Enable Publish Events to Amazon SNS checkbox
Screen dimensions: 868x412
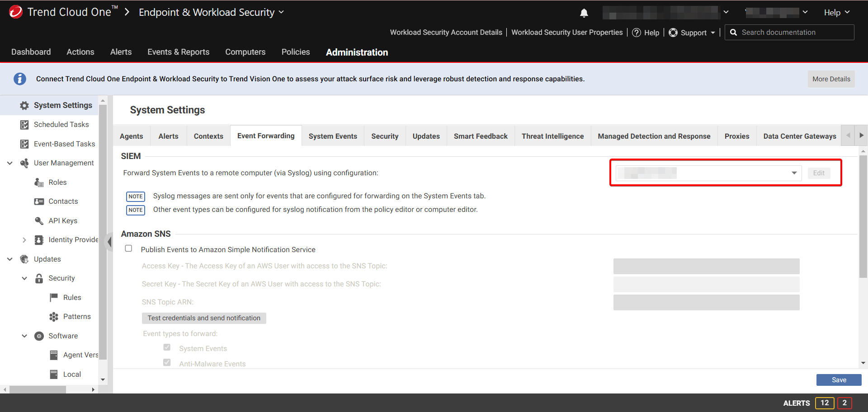pos(129,248)
